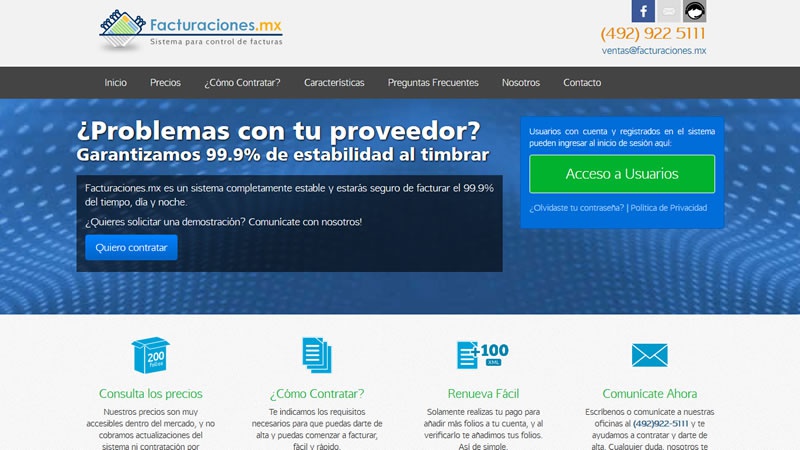Screen dimensions: 800x450
Task: Click the 200 folios box icon
Action: coord(150,355)
